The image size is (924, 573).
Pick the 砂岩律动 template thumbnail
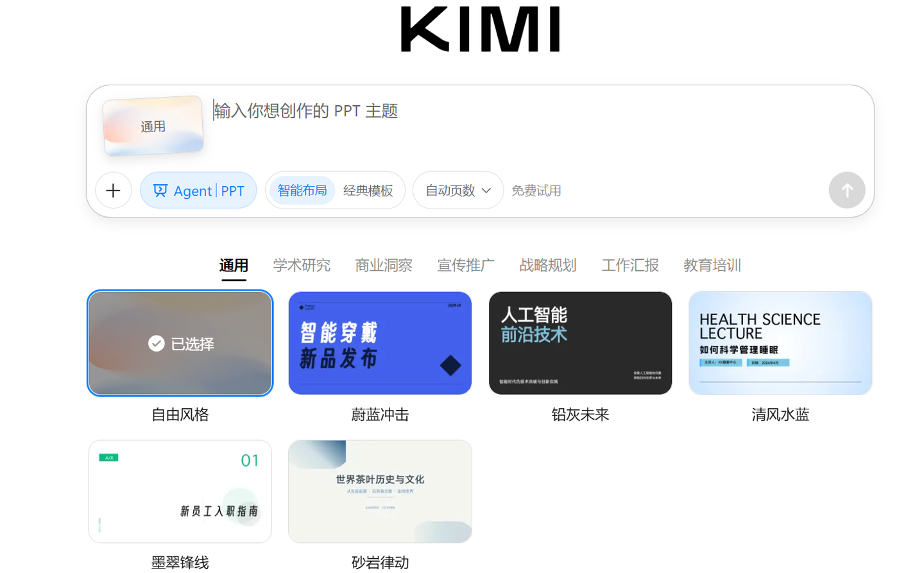(x=380, y=492)
